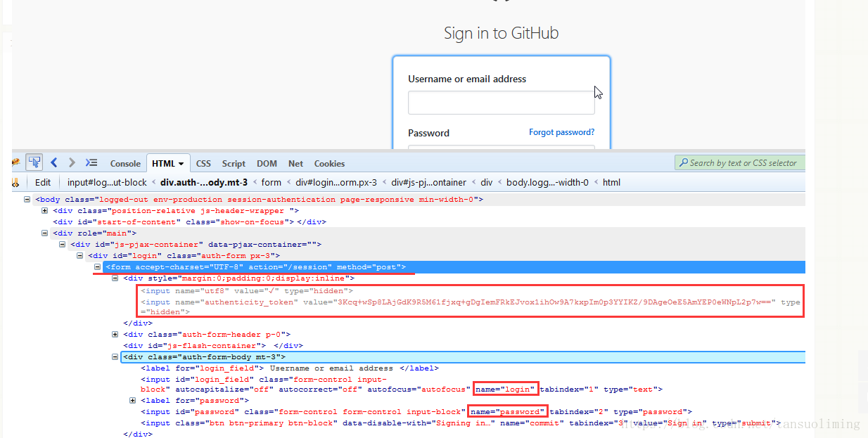Collapse the margin:0;padding:0 style div

tap(115, 278)
